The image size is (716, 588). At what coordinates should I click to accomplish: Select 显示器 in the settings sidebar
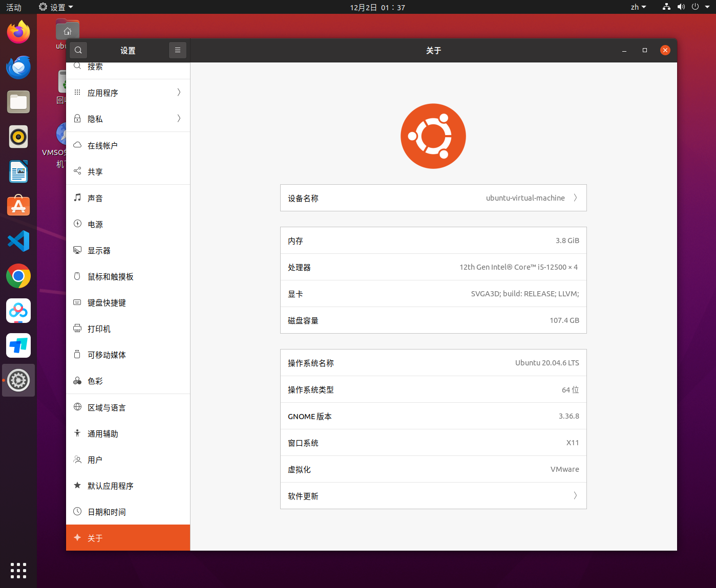pyautogui.click(x=128, y=250)
